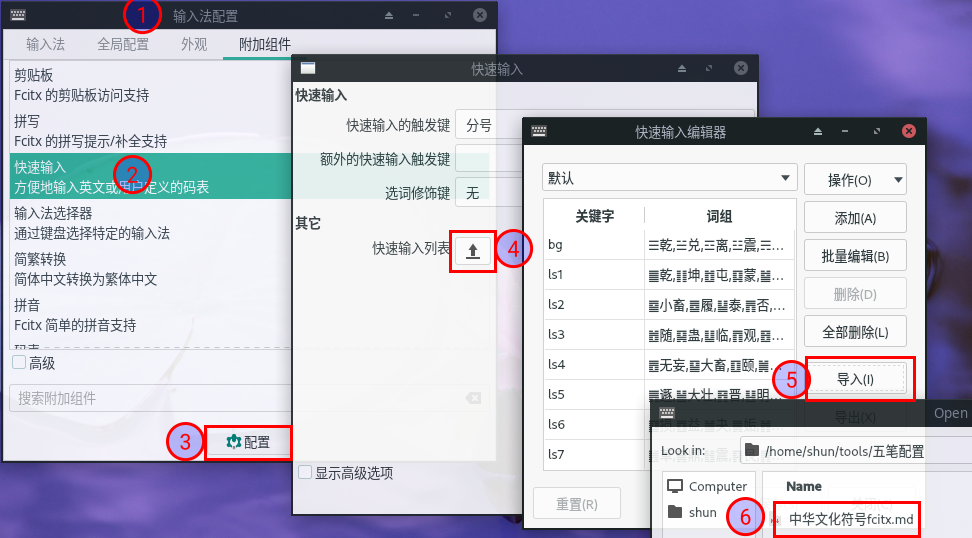Select the 拼音 addon entry
Image resolution: width=972 pixels, height=538 pixels.
[151, 314]
